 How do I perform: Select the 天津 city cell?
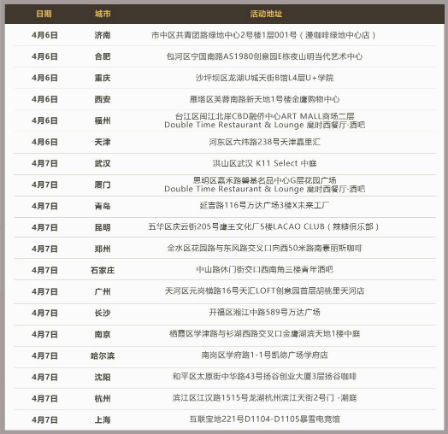(102, 142)
